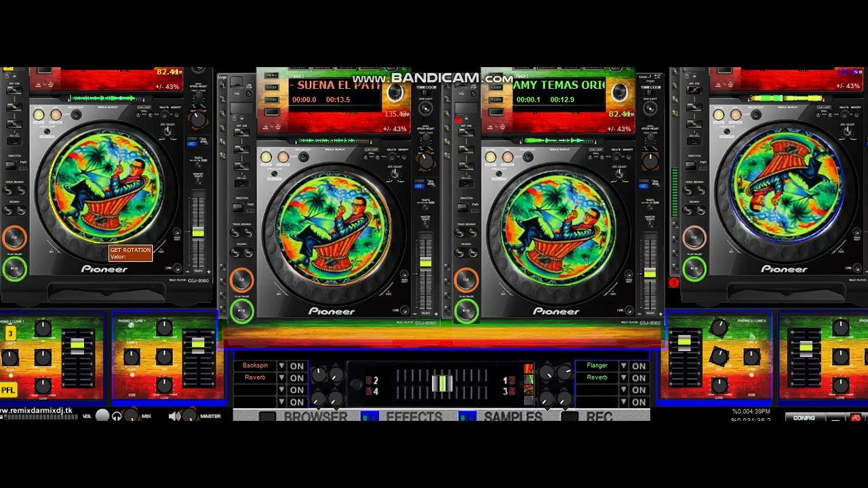Click the headphone VOL knob

102,415
